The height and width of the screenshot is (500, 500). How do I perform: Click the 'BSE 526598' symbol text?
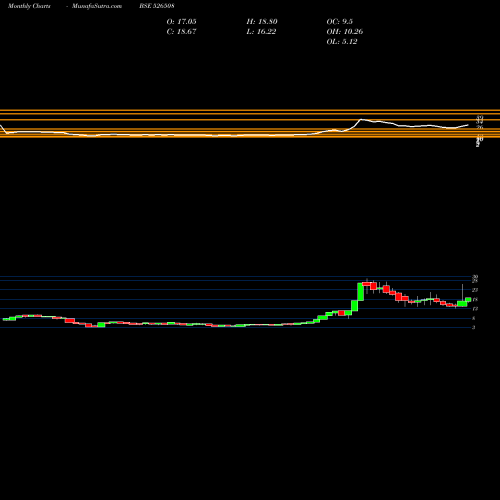click(157, 6)
